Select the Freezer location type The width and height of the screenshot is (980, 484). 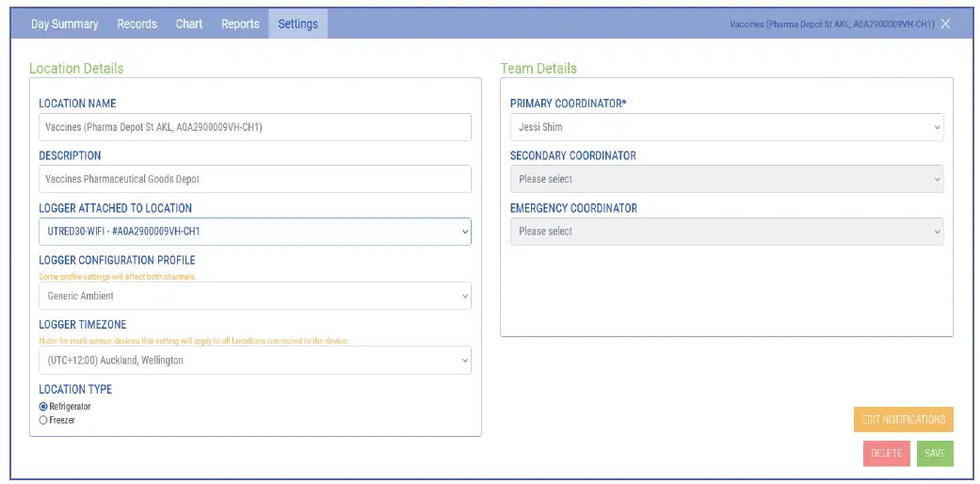click(43, 420)
